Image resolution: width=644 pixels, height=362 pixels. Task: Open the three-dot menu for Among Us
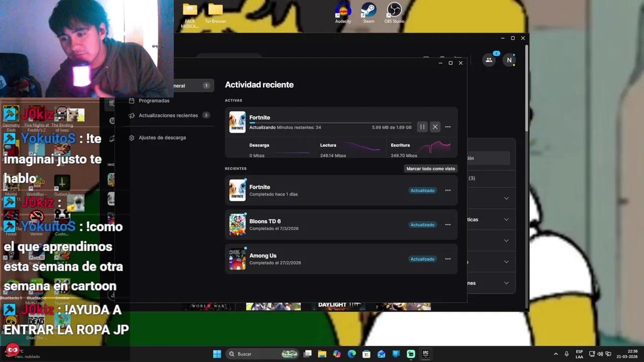click(x=448, y=259)
